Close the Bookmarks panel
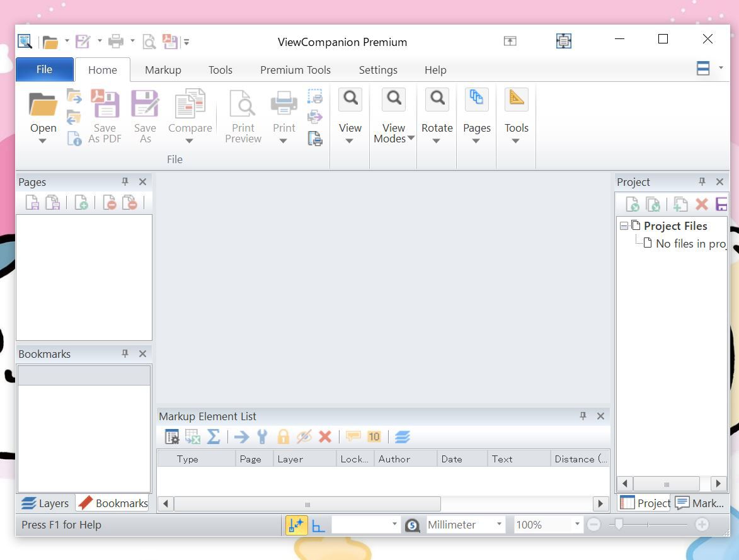 coord(142,353)
